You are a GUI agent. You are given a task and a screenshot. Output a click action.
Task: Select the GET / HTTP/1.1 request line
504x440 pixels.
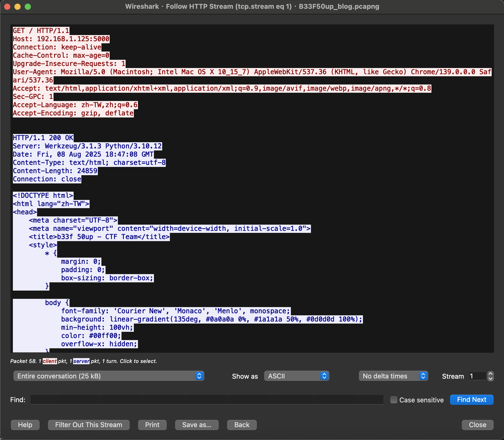(x=41, y=31)
